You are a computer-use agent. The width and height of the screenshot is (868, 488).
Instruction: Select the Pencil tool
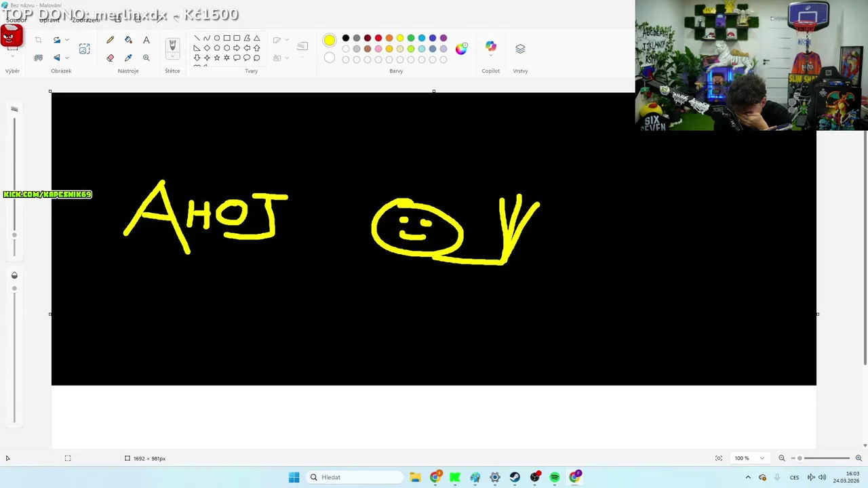pos(110,40)
